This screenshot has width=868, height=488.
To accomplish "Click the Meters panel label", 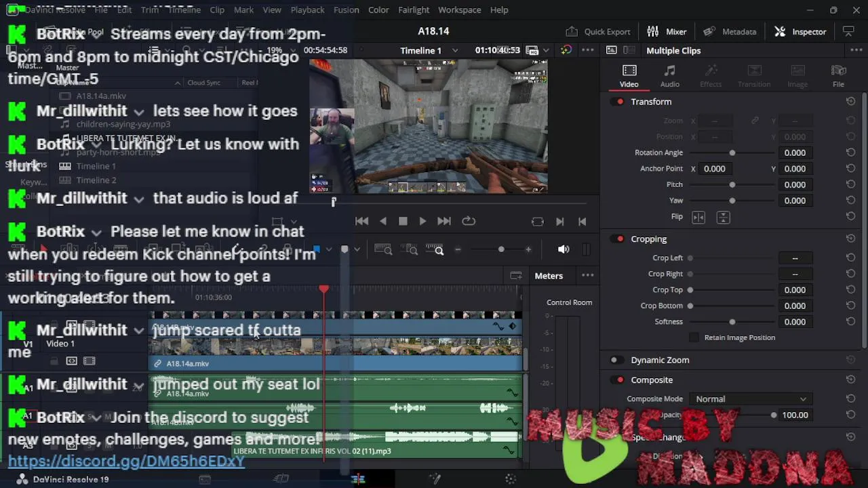I will pos(549,276).
